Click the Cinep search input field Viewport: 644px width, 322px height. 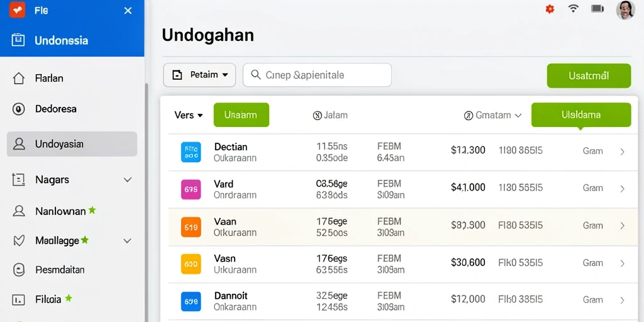(x=317, y=75)
